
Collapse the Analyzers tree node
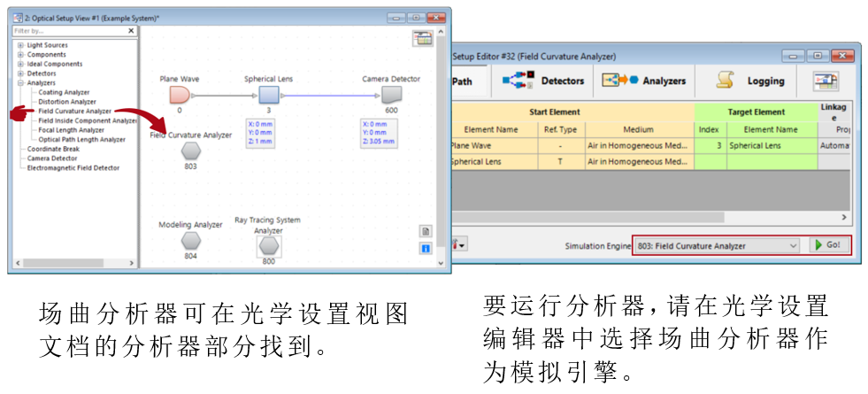pyautogui.click(x=20, y=83)
